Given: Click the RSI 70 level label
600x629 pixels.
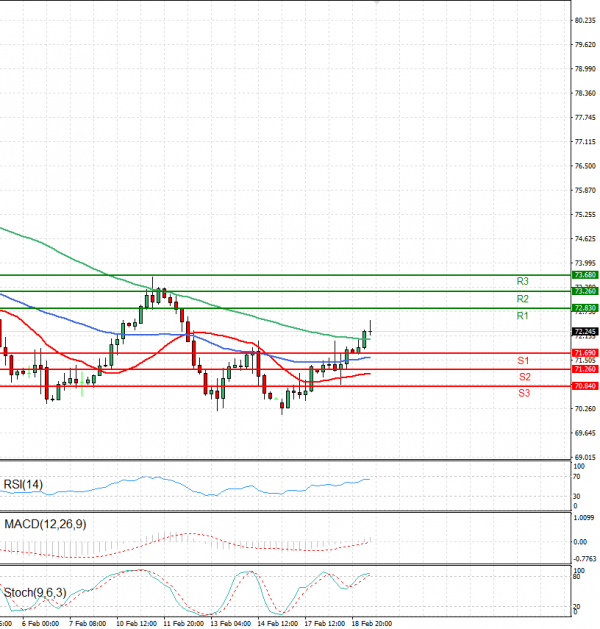Looking at the screenshot, I should [576, 477].
